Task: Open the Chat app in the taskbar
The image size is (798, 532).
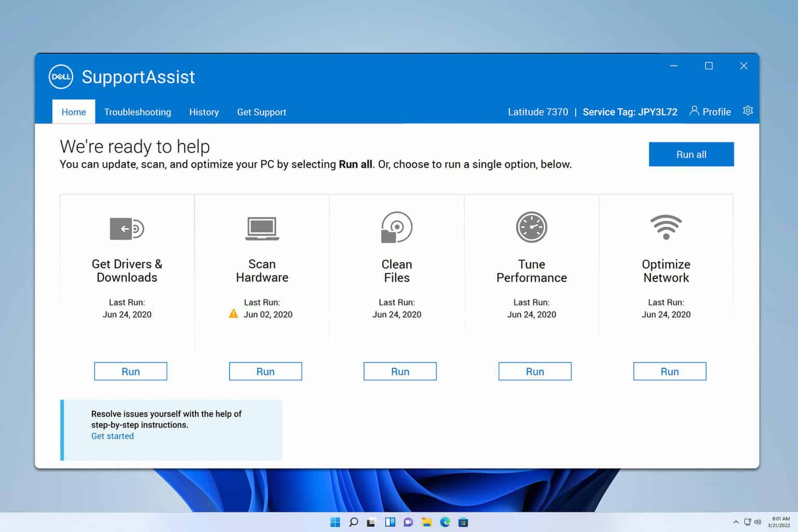Action: pos(408,522)
